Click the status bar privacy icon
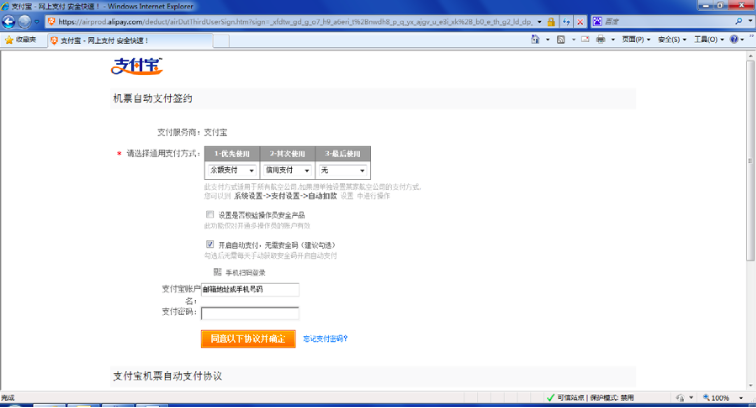This screenshot has height=408, width=756. [x=680, y=398]
